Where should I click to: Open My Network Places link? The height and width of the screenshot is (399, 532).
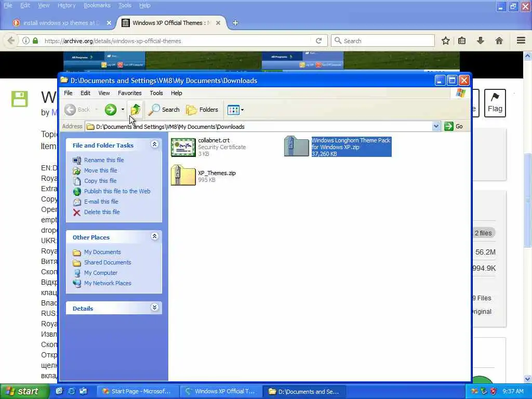point(108,283)
